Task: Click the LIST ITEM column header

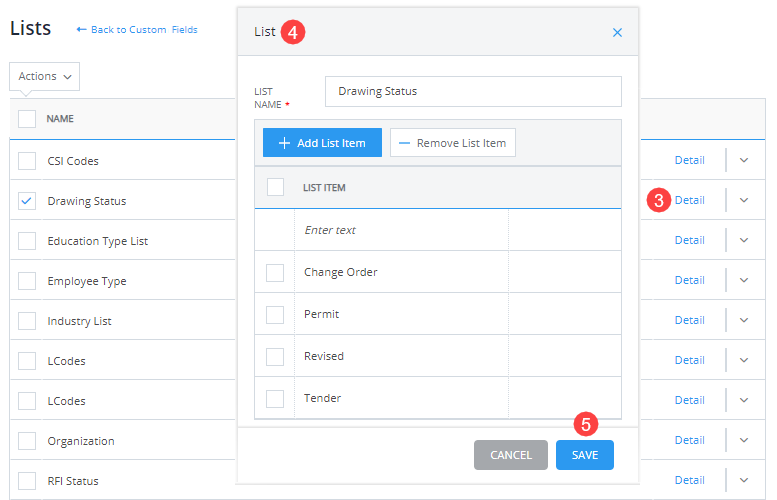Action: 324,188
